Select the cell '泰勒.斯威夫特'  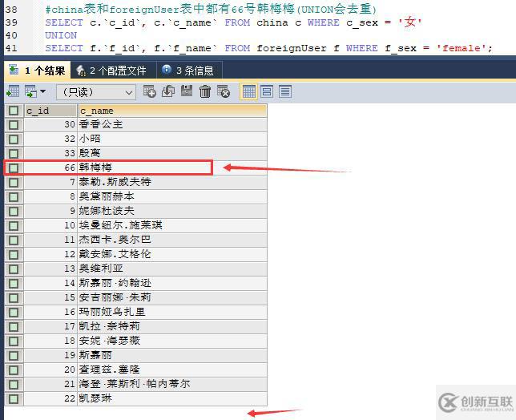[172, 182]
